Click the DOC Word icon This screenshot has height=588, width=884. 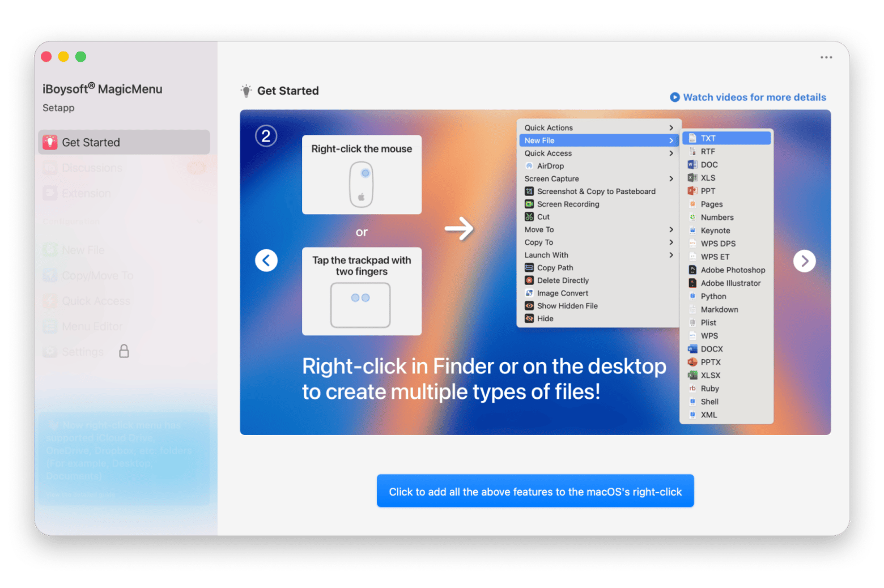point(692,164)
